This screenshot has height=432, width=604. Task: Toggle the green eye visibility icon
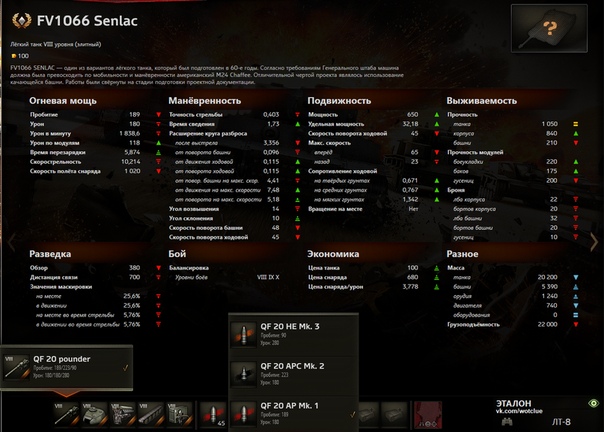[594, 403]
